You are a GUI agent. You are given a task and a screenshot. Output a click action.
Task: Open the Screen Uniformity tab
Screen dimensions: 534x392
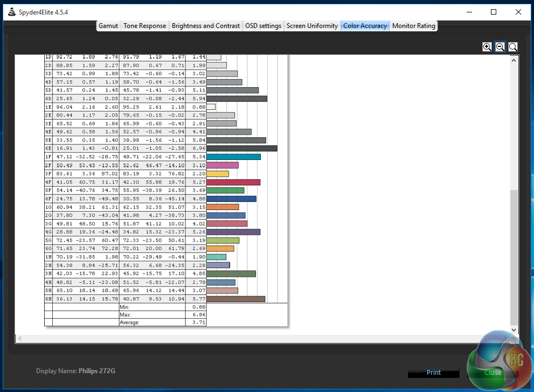[312, 26]
